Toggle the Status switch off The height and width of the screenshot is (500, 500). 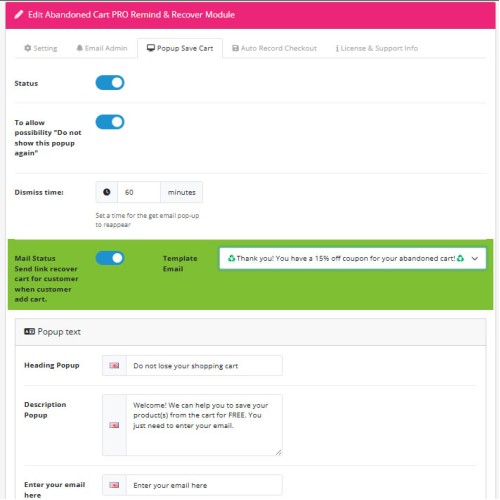pyautogui.click(x=110, y=83)
